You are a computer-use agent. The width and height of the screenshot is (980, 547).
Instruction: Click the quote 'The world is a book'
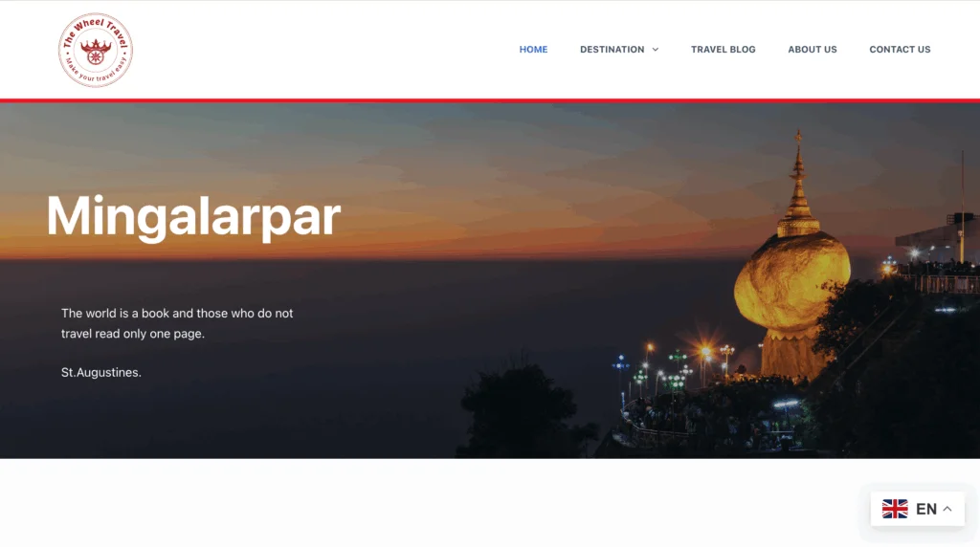pos(177,323)
